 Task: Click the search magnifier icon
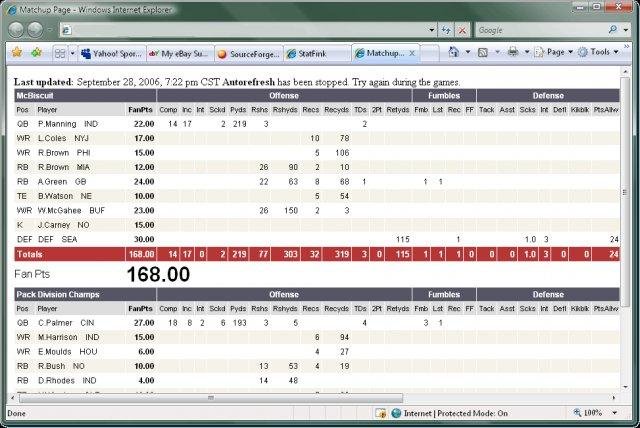point(613,30)
